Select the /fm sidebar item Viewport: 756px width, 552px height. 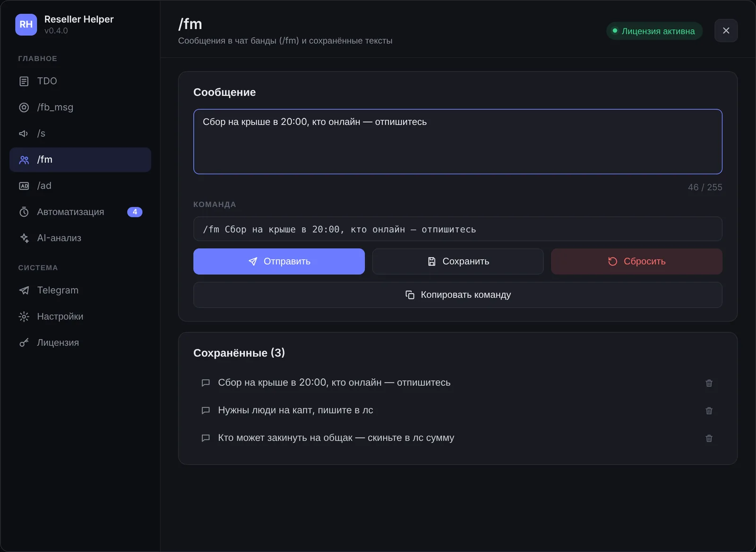point(80,160)
